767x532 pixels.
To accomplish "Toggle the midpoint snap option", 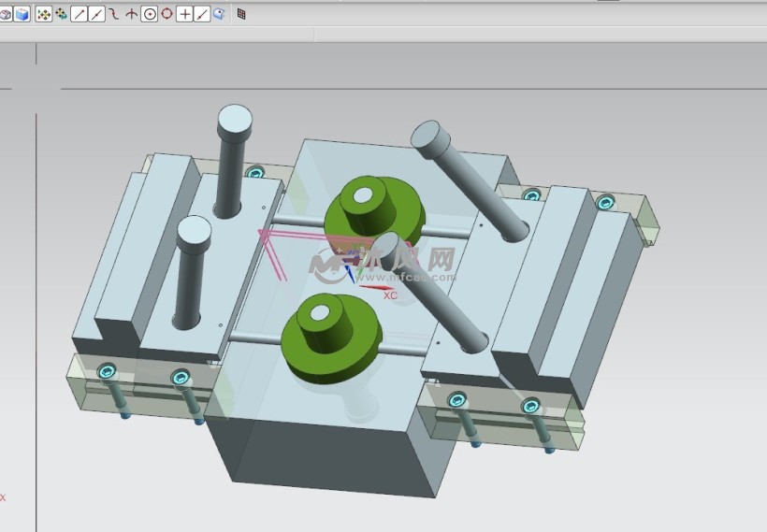I will coord(96,14).
